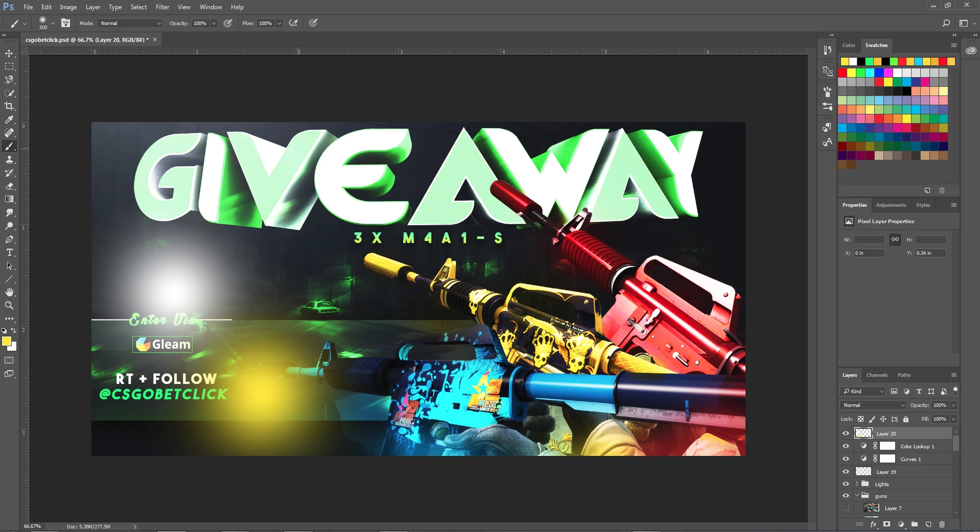Select the Path Selection tool

coord(9,265)
